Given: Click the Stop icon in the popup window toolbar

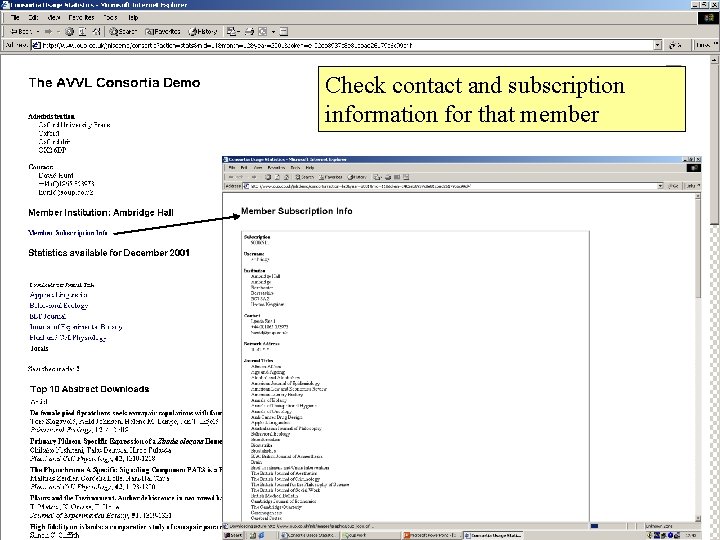Looking at the screenshot, I should coord(268,177).
